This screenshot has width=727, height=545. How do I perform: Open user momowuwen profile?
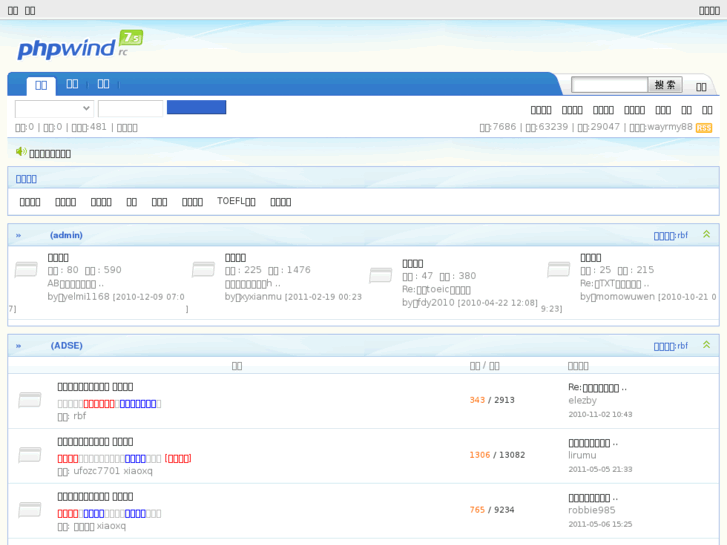point(623,297)
